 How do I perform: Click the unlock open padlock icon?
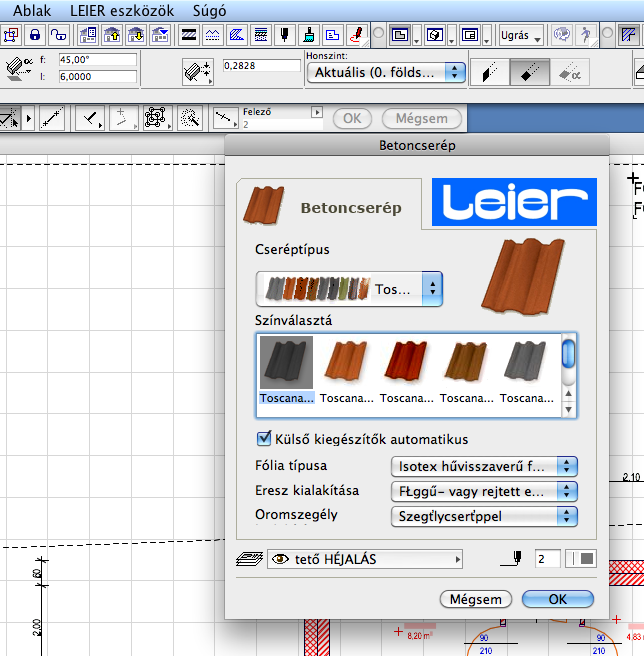click(x=58, y=35)
